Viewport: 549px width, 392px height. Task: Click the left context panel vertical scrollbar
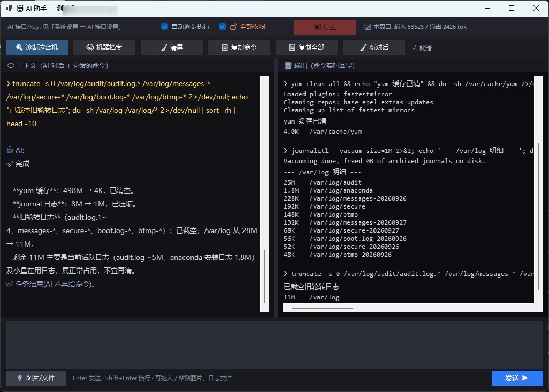[x=265, y=194]
